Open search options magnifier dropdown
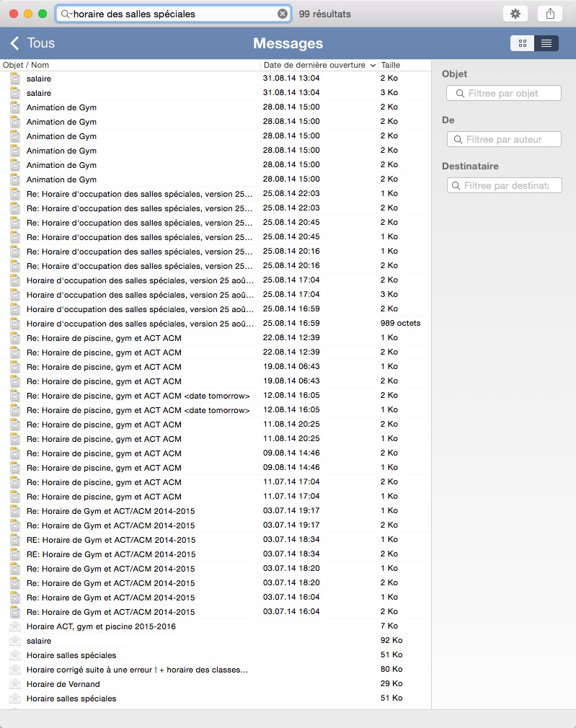The image size is (576, 728). point(66,14)
